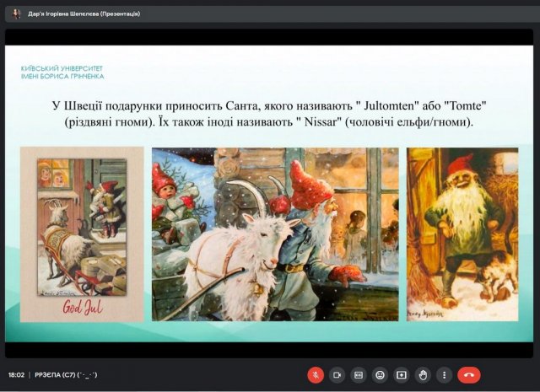
Task: Click the 18:02 meeting clock
Action: 16,374
